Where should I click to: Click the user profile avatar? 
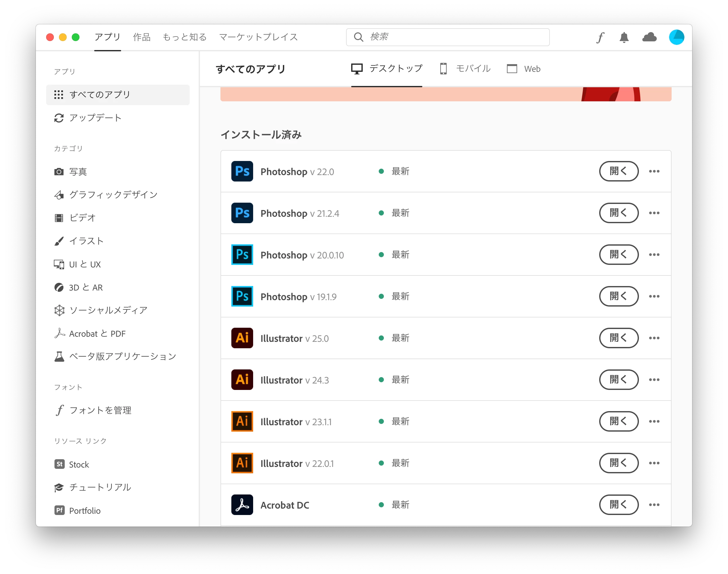pyautogui.click(x=676, y=37)
